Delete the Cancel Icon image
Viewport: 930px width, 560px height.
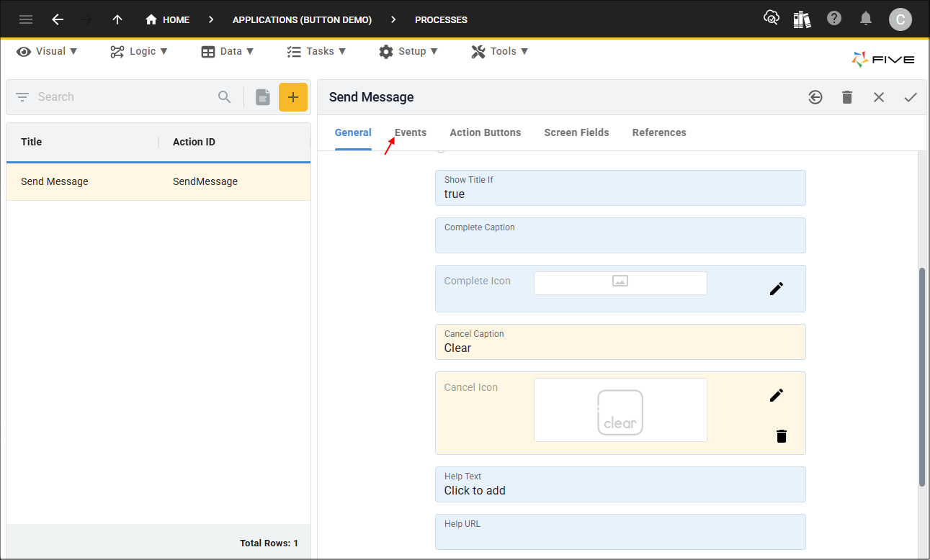pyautogui.click(x=782, y=435)
